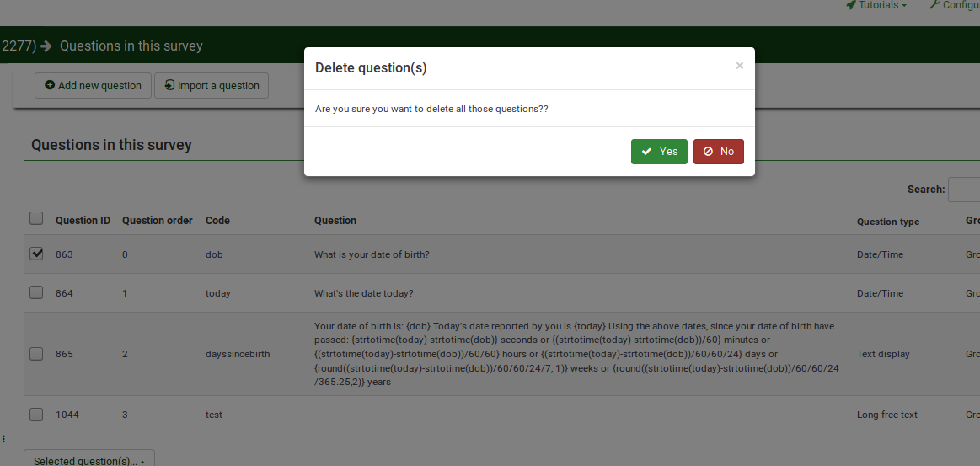
Task: Click the breadcrumb arrow before Questions in this survey
Action: click(46, 46)
